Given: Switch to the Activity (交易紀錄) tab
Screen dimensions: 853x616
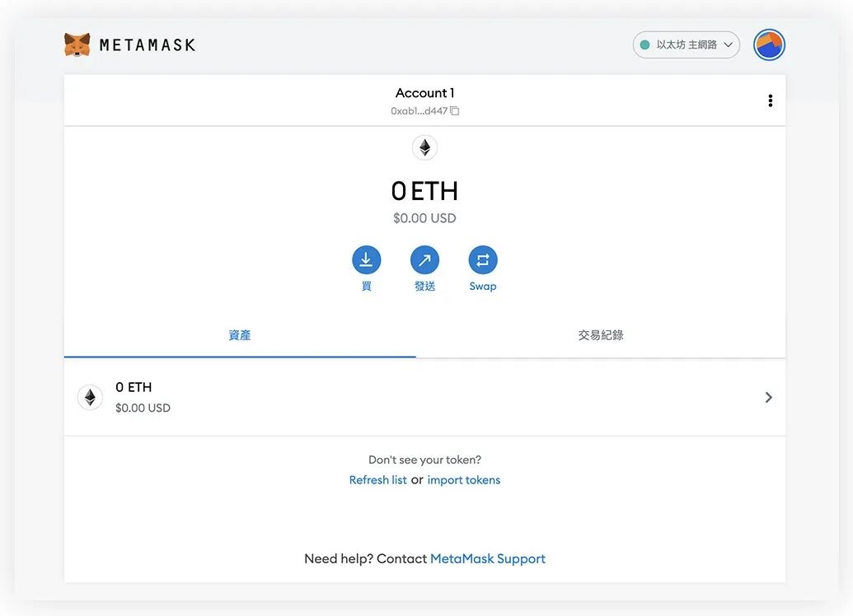Looking at the screenshot, I should click(601, 335).
